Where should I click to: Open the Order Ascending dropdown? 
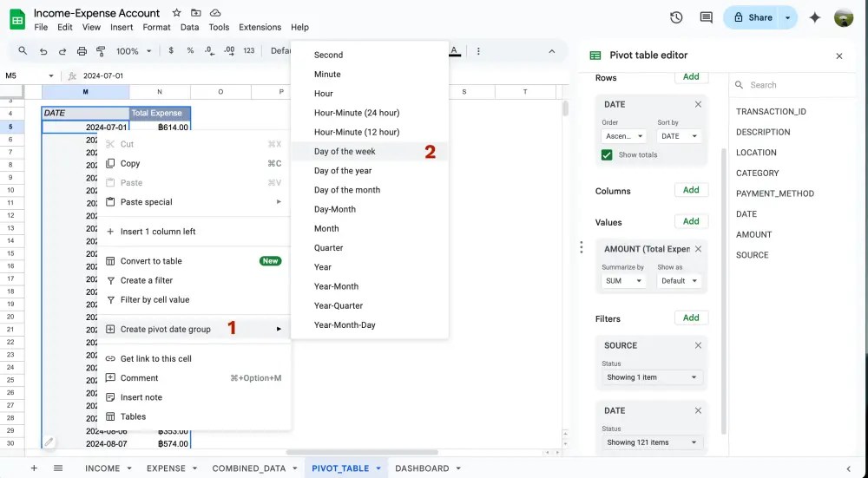(x=624, y=136)
